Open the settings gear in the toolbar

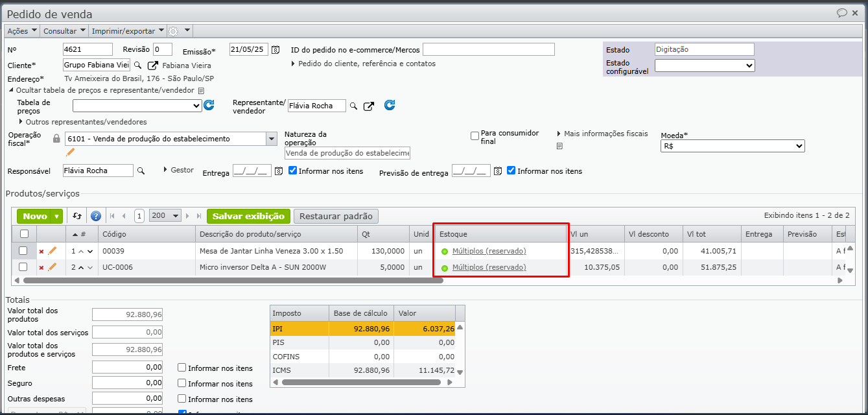[x=173, y=30]
